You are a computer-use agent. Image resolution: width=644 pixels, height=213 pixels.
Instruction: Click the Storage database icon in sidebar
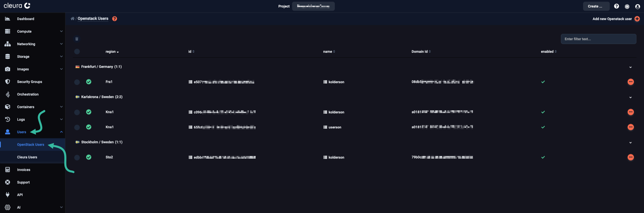(x=7, y=56)
